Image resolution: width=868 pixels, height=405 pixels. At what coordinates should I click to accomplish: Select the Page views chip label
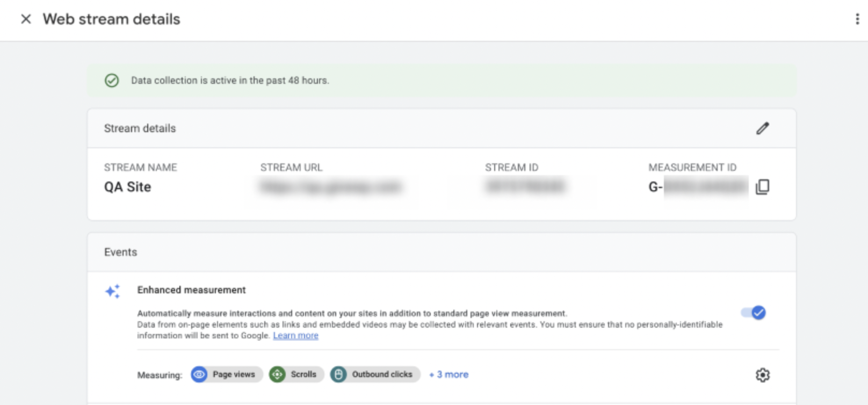(234, 374)
